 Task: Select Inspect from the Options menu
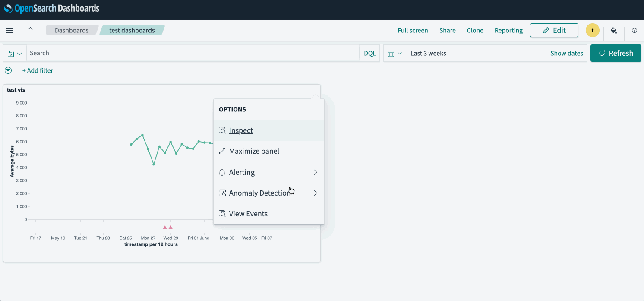pyautogui.click(x=241, y=130)
